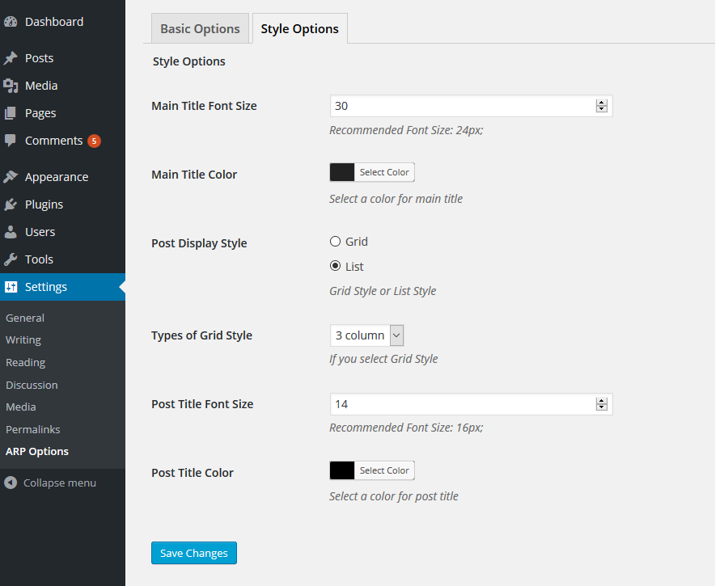
Task: Click the Settings sliders icon
Action: [x=11, y=287]
